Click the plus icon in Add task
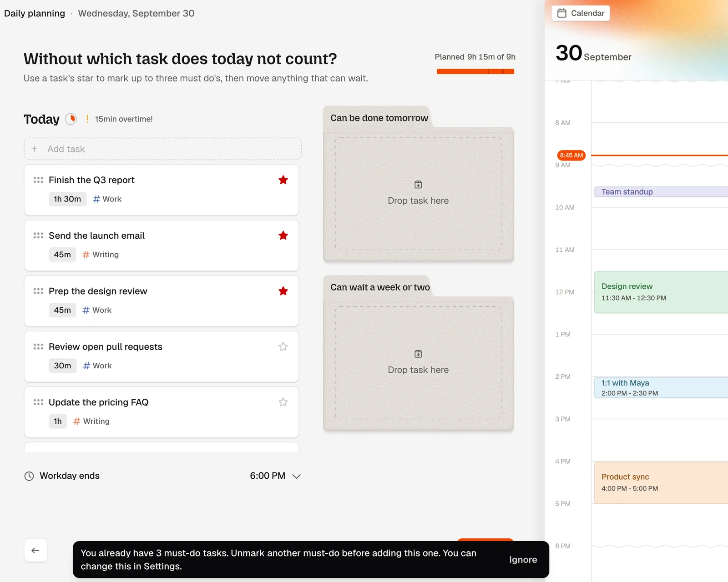The height and width of the screenshot is (582, 728). (x=35, y=149)
